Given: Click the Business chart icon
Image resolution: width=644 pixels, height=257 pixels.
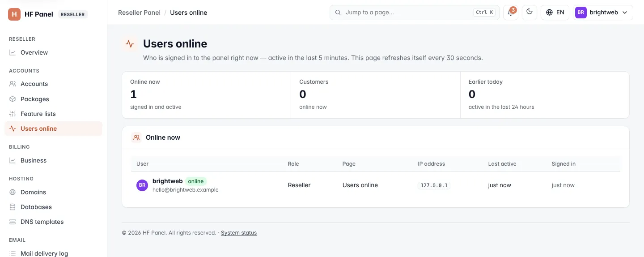Looking at the screenshot, I should click(x=13, y=160).
